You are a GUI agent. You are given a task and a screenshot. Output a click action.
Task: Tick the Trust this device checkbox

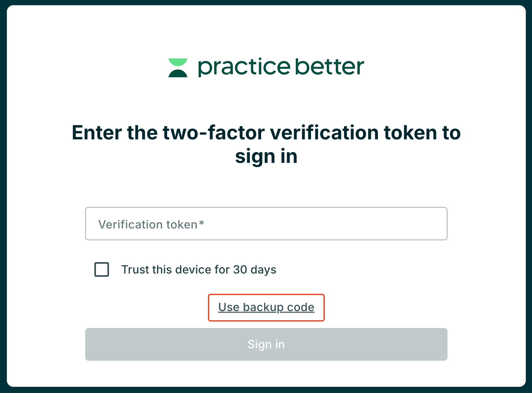pos(102,270)
